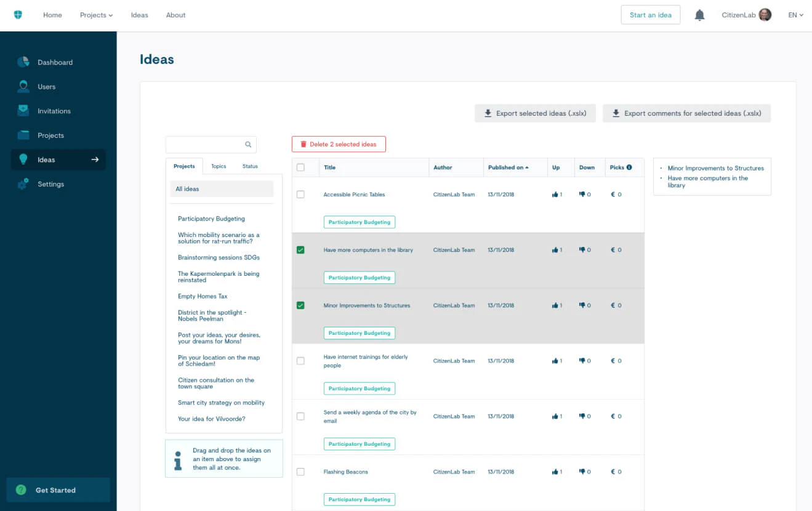
Task: Open Settings via the sidebar gear icon
Action: [x=23, y=183]
